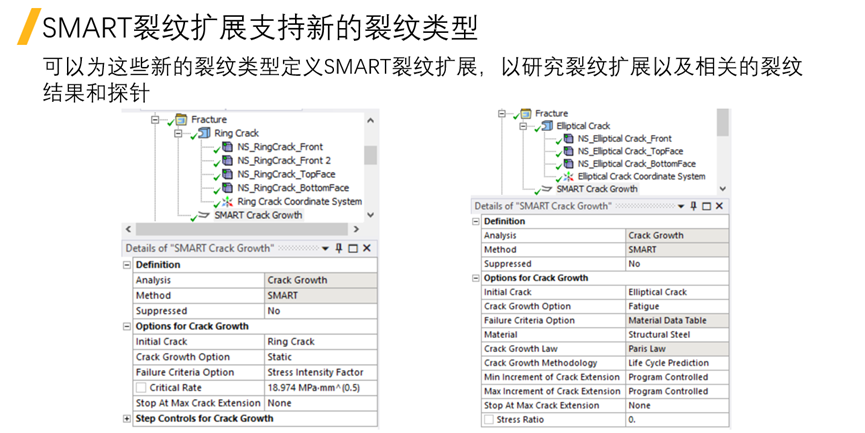
Task: Click the left tree horizontal scroll right arrow
Action: (x=356, y=229)
